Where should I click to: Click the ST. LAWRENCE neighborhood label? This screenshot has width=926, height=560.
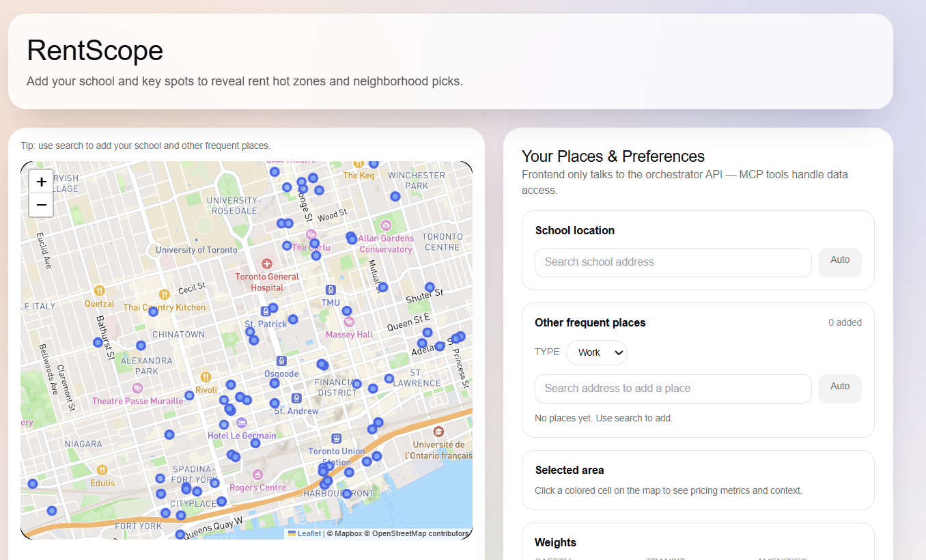pos(417,378)
